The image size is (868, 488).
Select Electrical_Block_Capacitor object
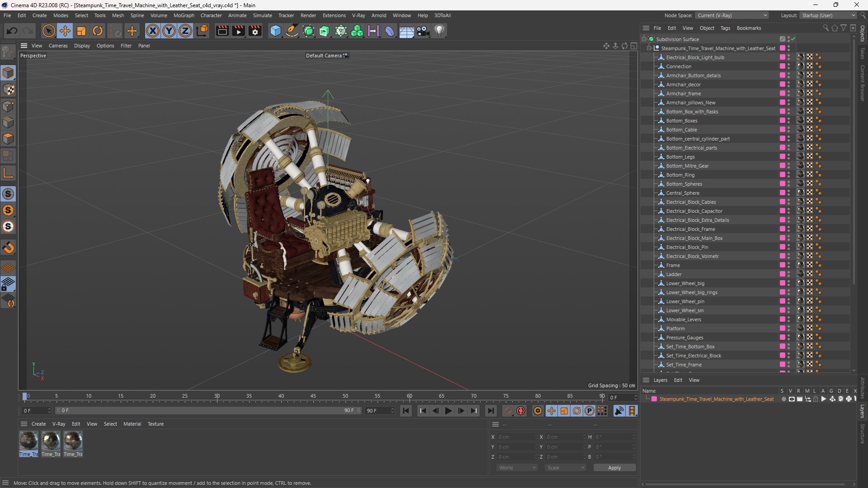694,211
